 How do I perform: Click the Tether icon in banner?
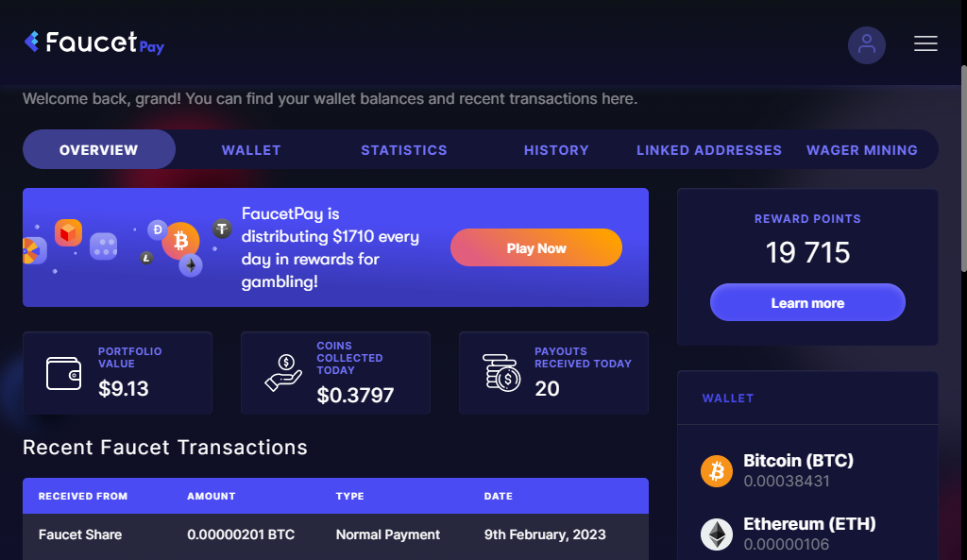[222, 229]
